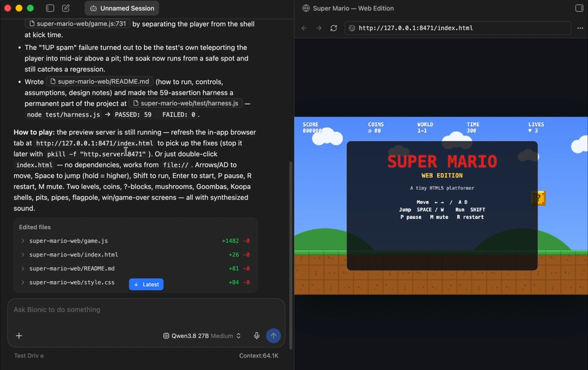Open the Super Mario — Web Edition browser tab
This screenshot has height=370, width=588.
coord(348,8)
